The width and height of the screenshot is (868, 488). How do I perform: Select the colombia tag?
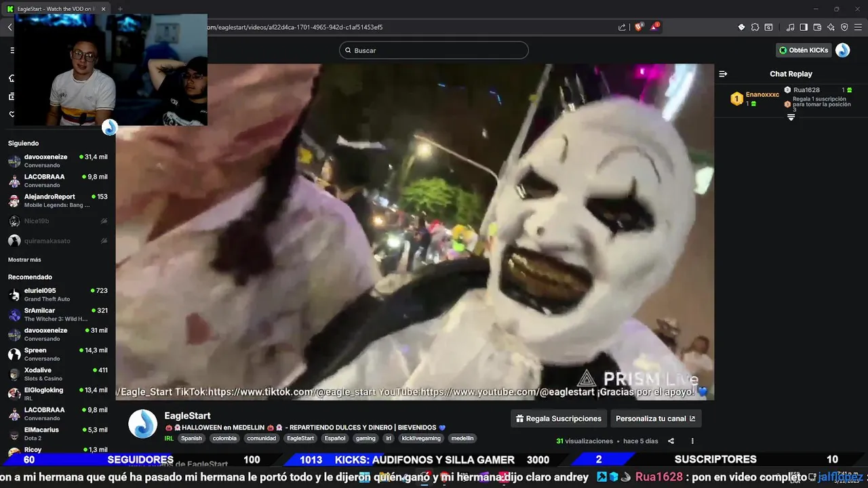(224, 439)
